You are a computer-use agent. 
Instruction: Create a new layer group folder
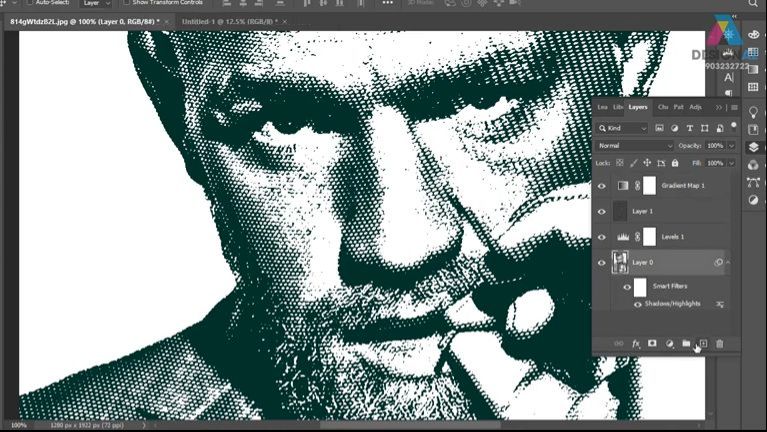(x=686, y=344)
